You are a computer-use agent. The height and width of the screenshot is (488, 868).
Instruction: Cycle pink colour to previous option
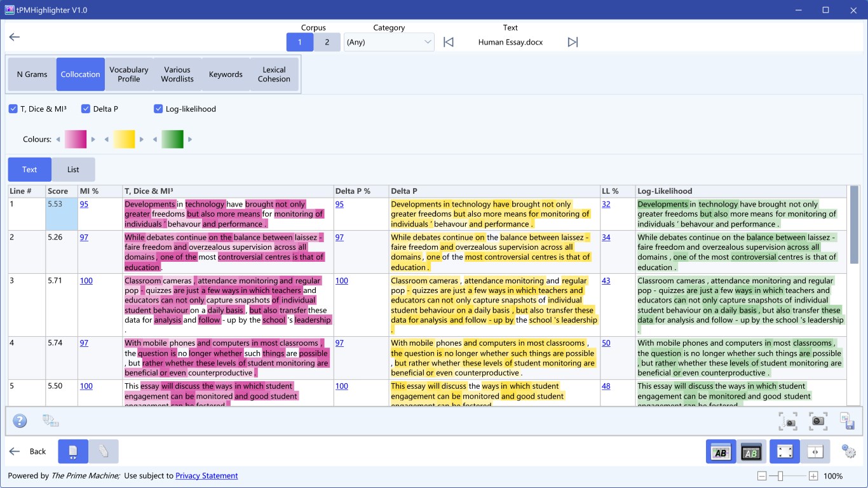coord(58,139)
